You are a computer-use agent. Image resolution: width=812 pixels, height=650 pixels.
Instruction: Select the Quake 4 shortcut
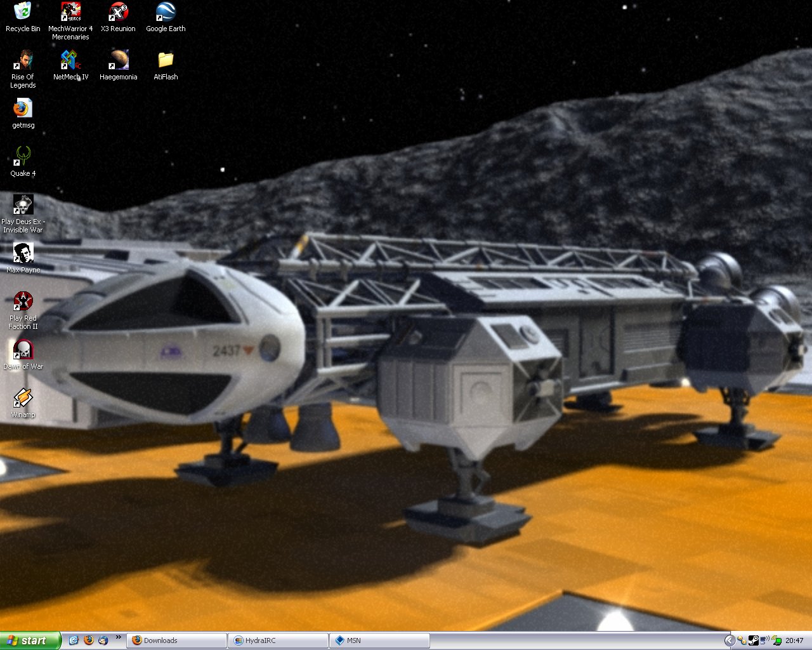23,162
